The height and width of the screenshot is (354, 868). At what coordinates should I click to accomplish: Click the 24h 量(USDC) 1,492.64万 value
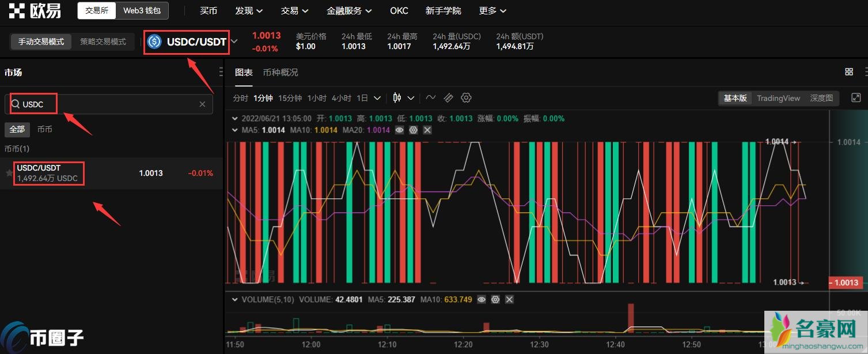[452, 46]
